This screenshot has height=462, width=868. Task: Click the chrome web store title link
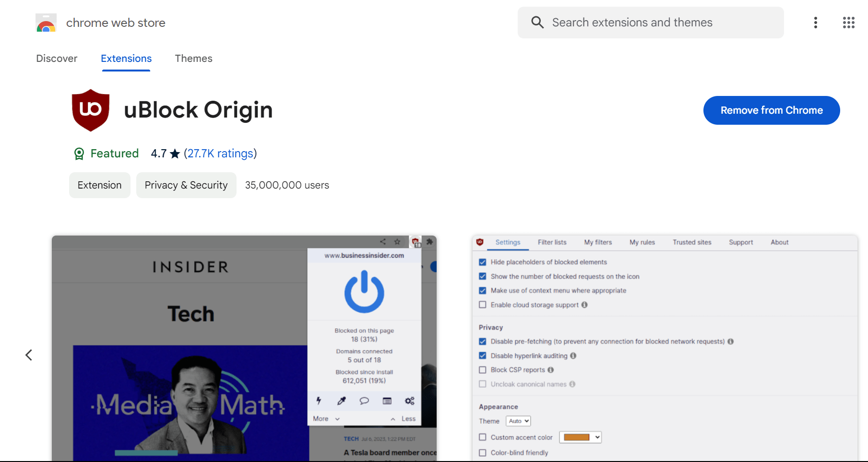click(116, 23)
